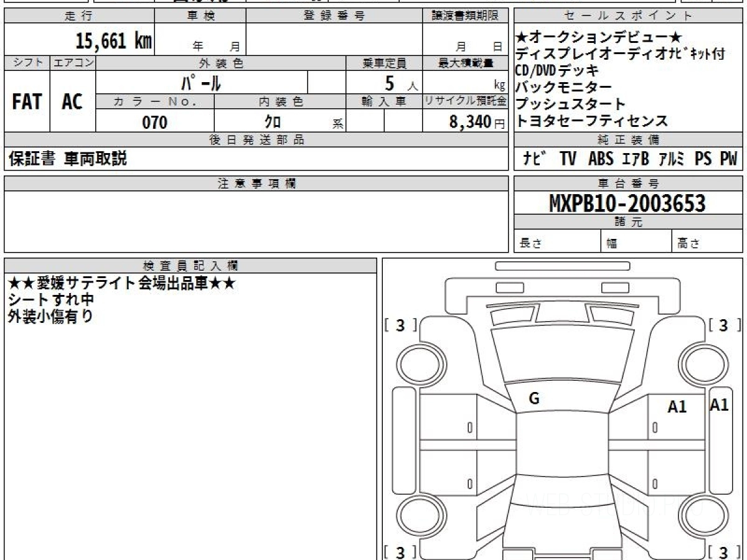Select the シートすれ中 note
This screenshot has width=747, height=560.
[x=50, y=299]
